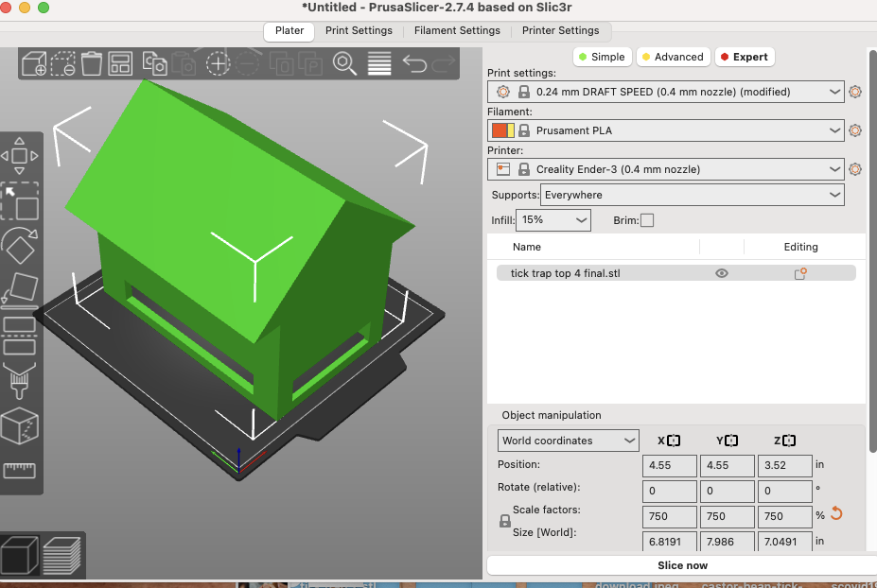Screen dimensions: 877x588
Task: Click the Name column header
Action: [x=526, y=247]
